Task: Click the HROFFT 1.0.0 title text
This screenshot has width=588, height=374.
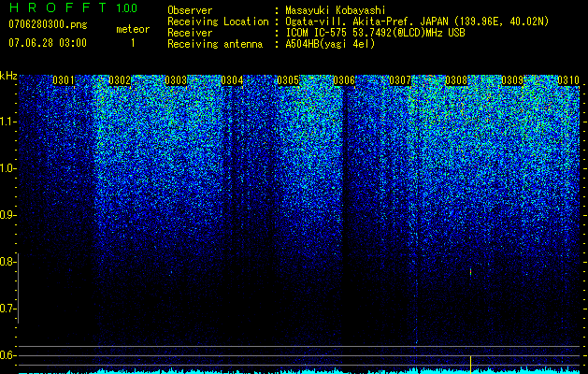Action: click(73, 7)
